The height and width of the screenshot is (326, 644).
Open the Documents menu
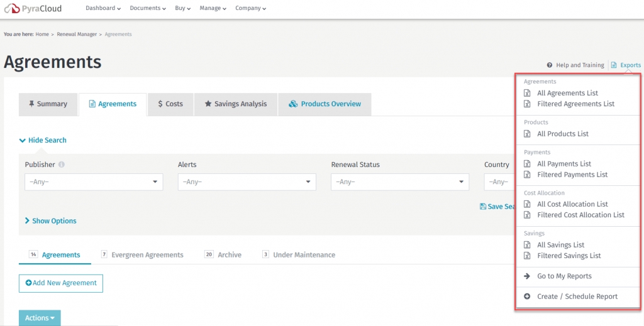coord(147,8)
